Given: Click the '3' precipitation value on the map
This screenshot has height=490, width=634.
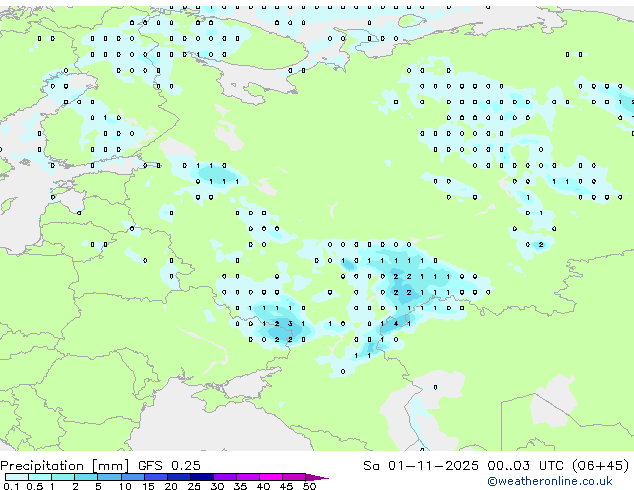Looking at the screenshot, I should pos(290,324).
